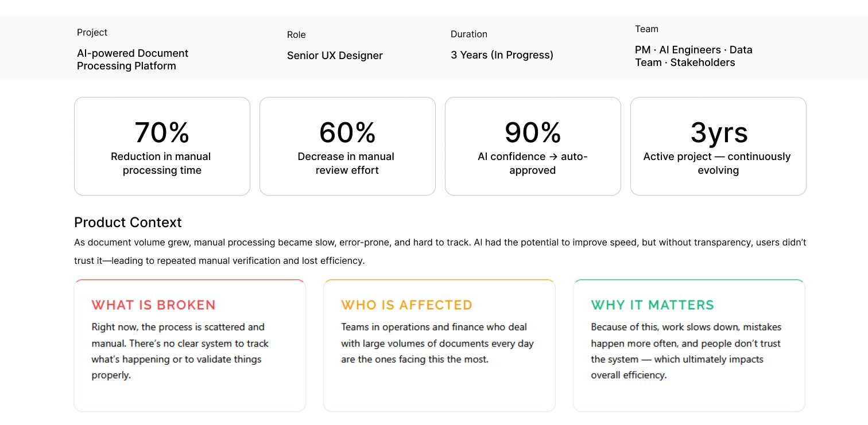Click the "AI-powered Document Processing Platform" project title
Viewport: 868px width, 425px height.
(x=133, y=60)
